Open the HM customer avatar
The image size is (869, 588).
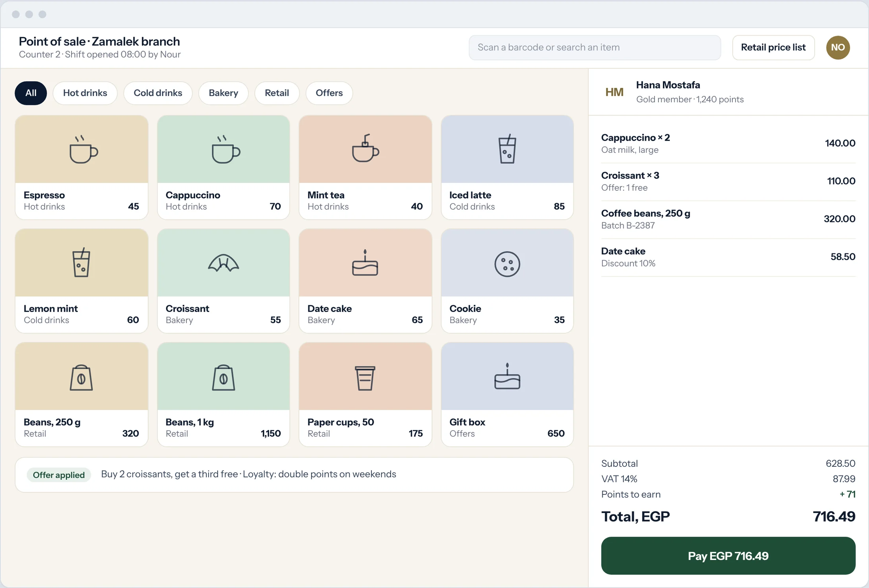[614, 92]
